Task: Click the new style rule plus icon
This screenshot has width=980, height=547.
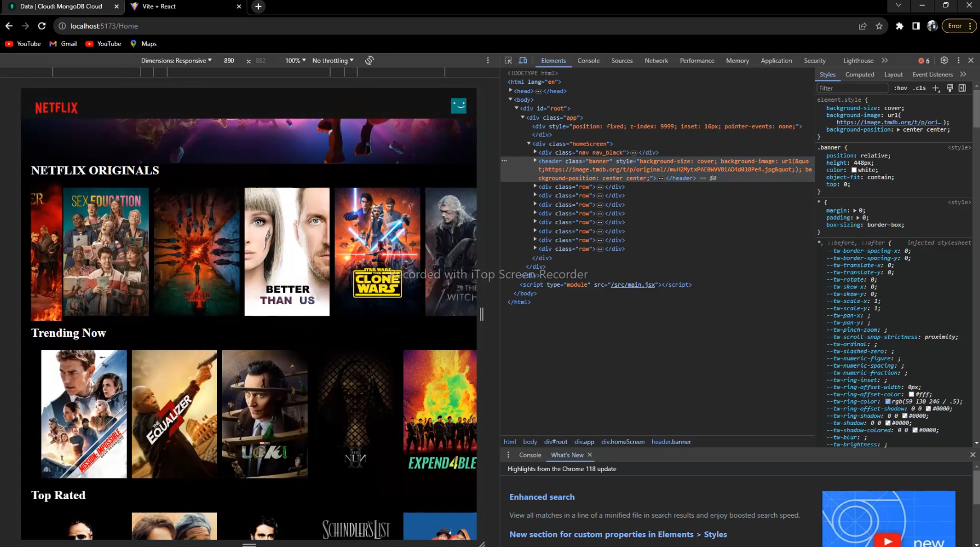Action: pos(936,88)
